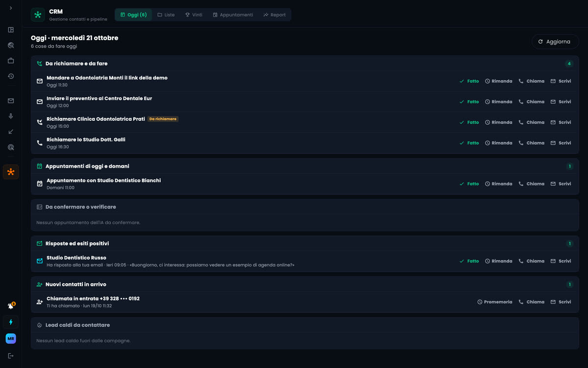
Task: Click Chiama for Clinica Odontoiatrica Prati
Action: click(x=532, y=123)
